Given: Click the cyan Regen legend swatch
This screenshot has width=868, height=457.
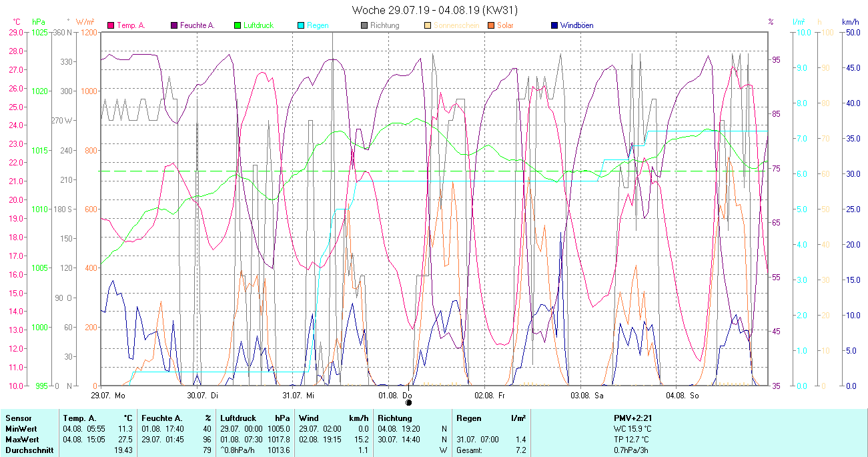Looking at the screenshot, I should [301, 25].
